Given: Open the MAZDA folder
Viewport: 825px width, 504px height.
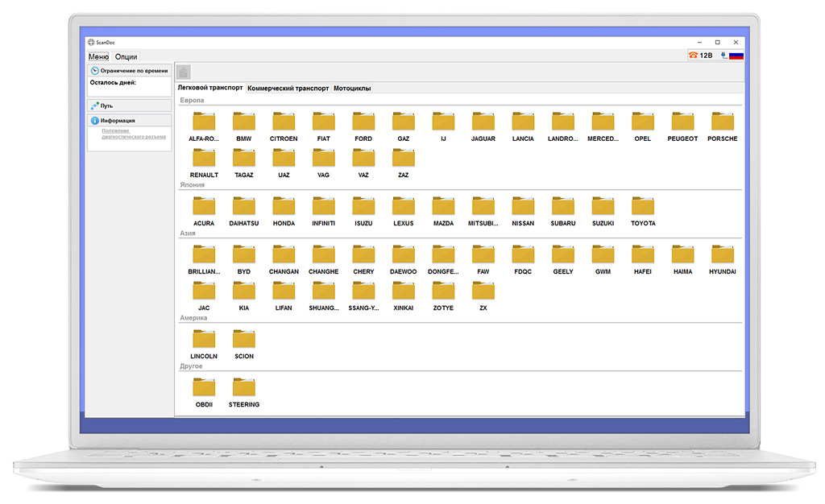Looking at the screenshot, I should click(443, 211).
